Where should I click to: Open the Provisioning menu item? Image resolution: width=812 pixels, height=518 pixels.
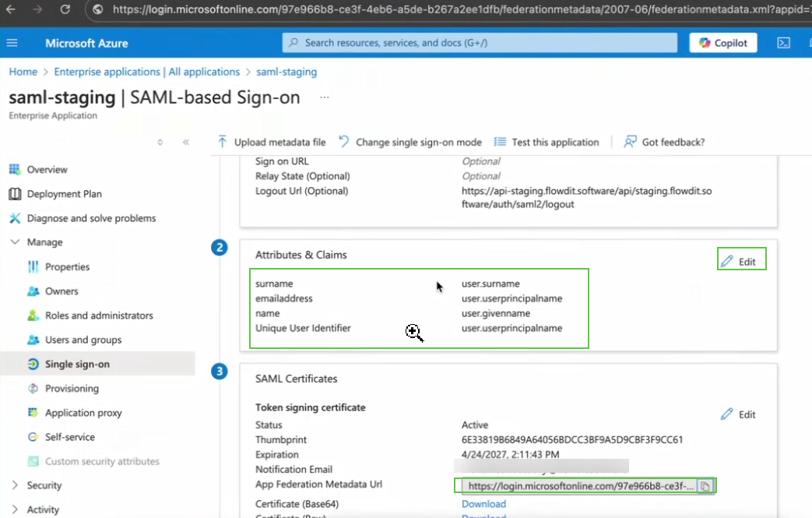tap(72, 389)
